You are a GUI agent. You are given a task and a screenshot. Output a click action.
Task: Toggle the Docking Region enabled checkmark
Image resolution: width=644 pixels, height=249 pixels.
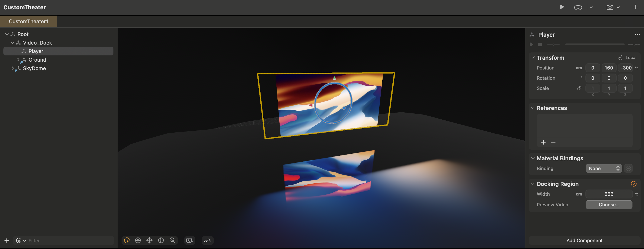coord(634,184)
